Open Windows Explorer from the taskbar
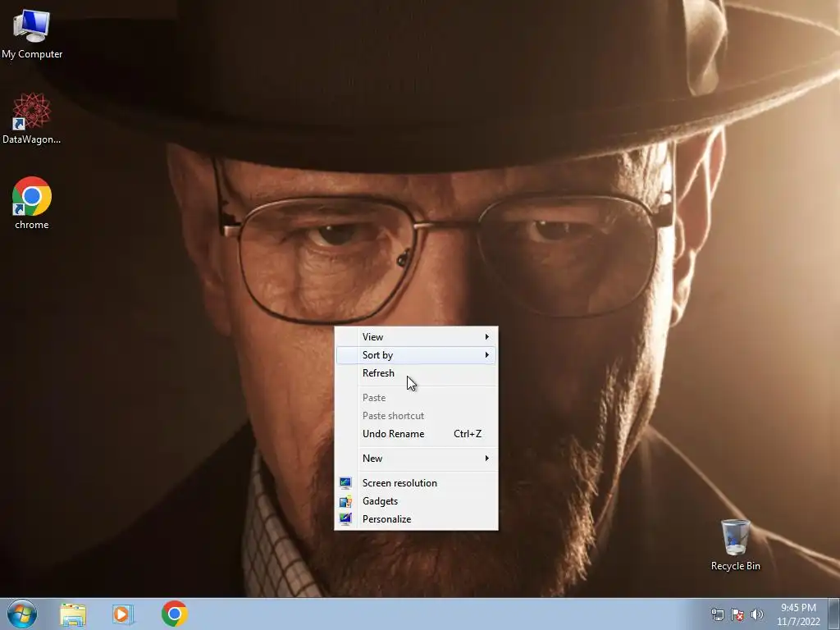This screenshot has height=630, width=840. coord(73,614)
